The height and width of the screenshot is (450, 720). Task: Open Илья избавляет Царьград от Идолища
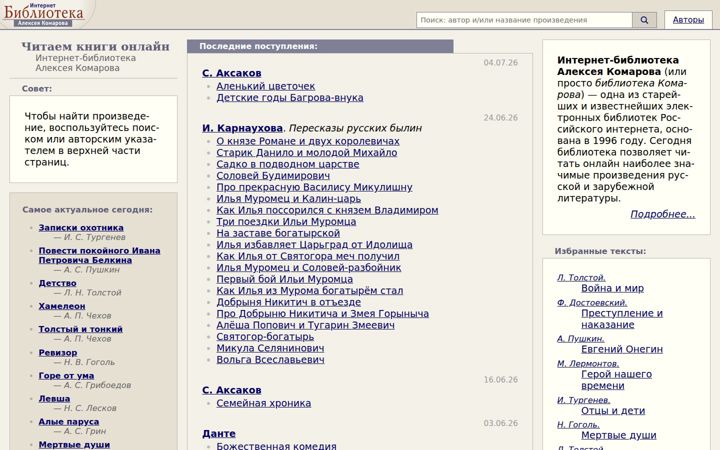pos(314,244)
